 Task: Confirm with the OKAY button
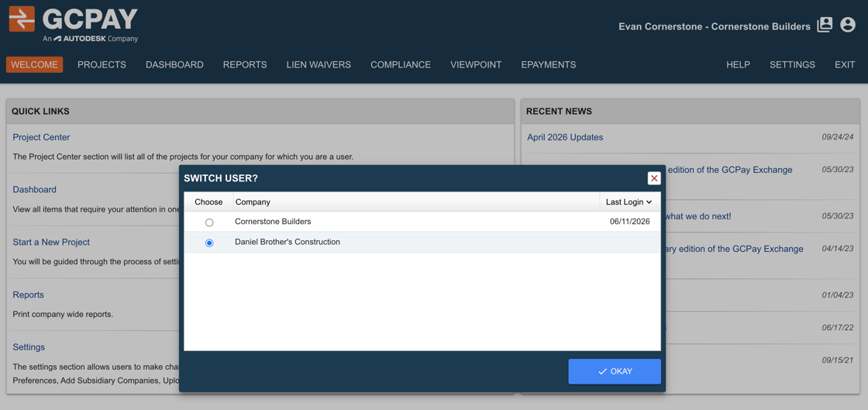615,371
